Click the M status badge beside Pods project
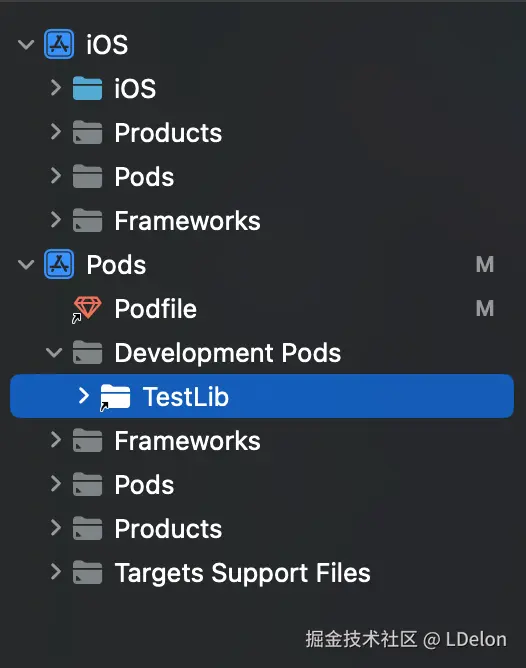526x668 pixels. coord(485,265)
